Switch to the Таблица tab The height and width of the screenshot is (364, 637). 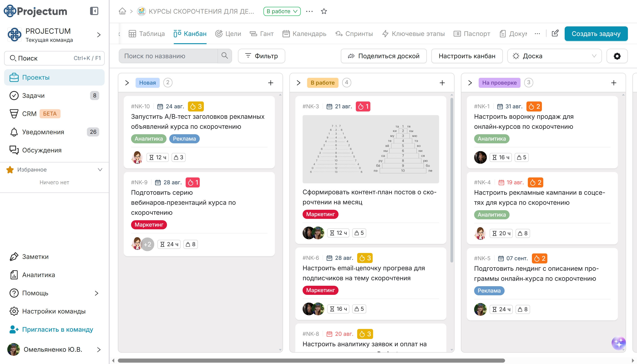coord(147,33)
